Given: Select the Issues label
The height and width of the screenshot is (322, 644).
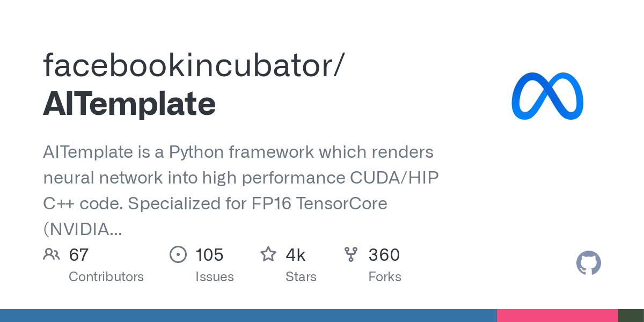Looking at the screenshot, I should [215, 277].
